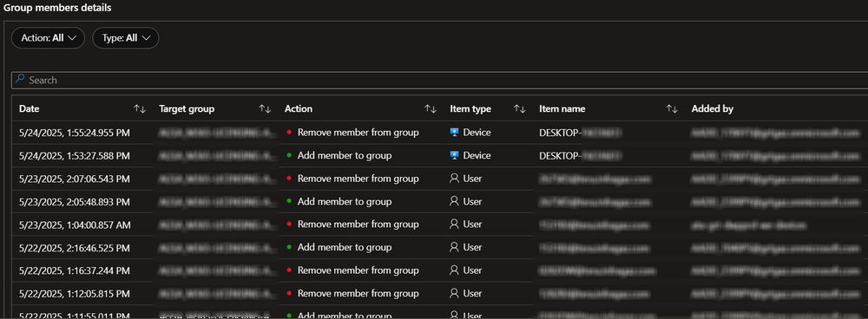Screen dimensions: 868x319
Task: Open the Type: All filter dropdown
Action: 126,38
